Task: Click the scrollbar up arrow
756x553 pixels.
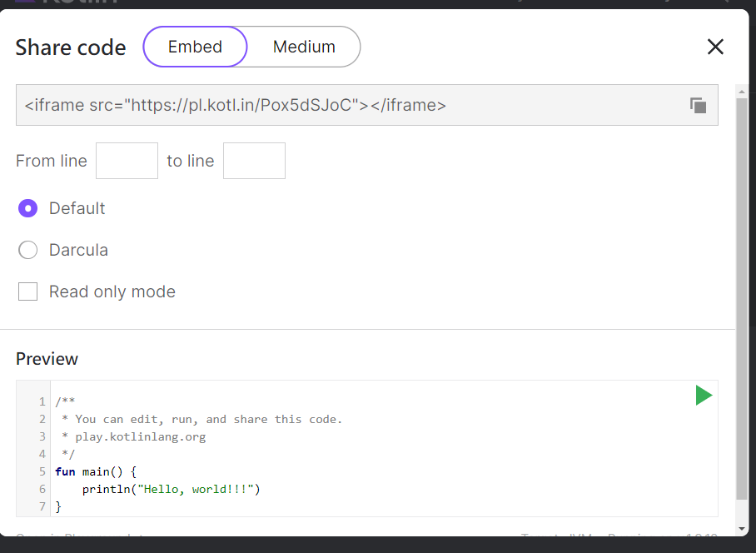Action: click(741, 90)
